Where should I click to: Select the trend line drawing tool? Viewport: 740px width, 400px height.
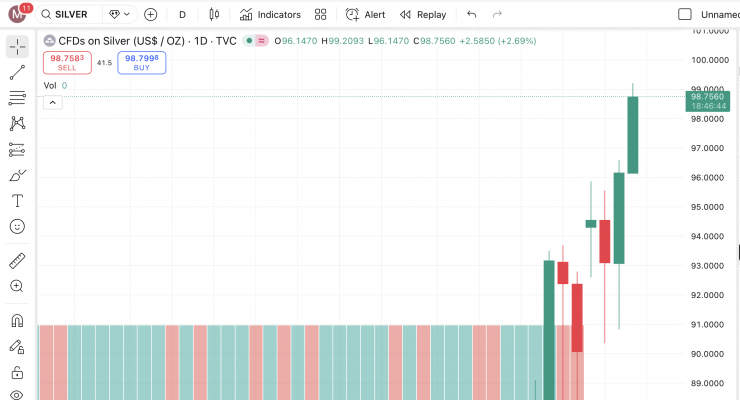point(17,73)
